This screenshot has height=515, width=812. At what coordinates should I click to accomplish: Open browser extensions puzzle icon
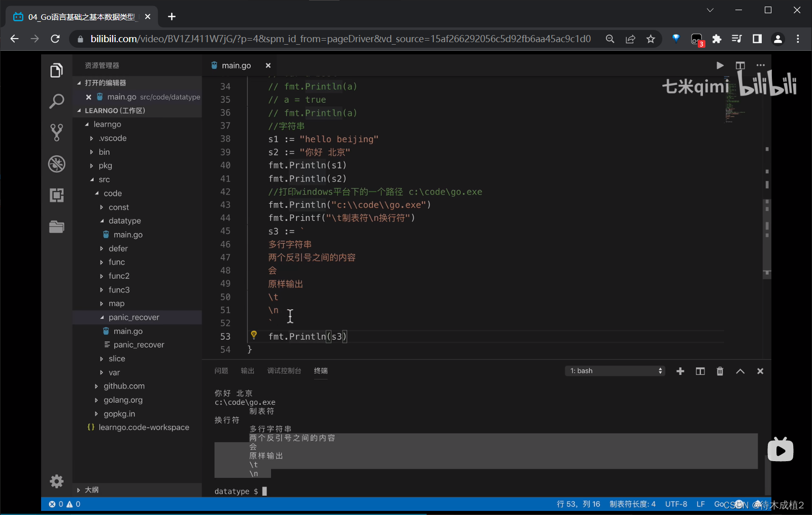pos(717,39)
